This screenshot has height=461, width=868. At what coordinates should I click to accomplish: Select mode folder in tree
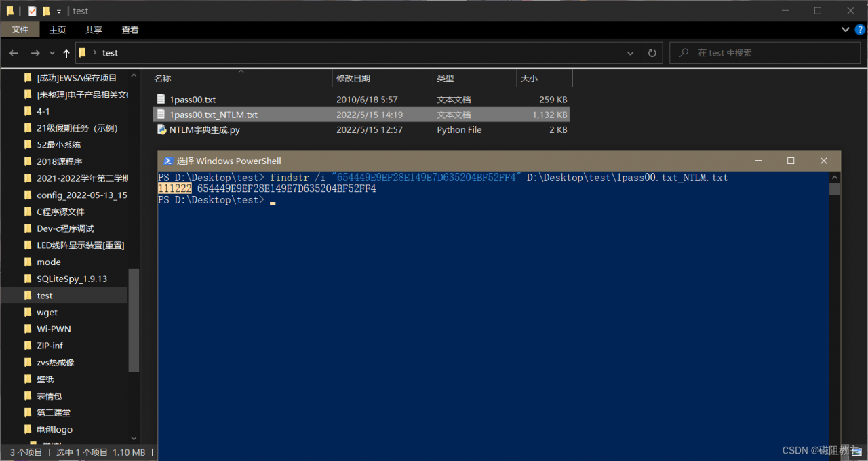point(49,262)
